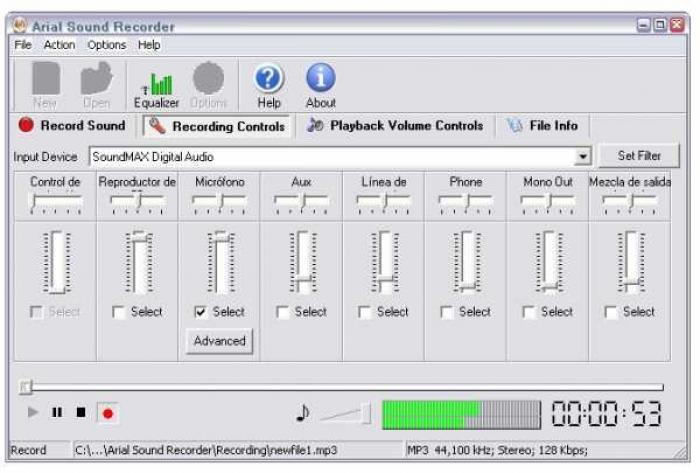The image size is (700, 473).
Task: Check Select under Mono Out
Action: [529, 312]
